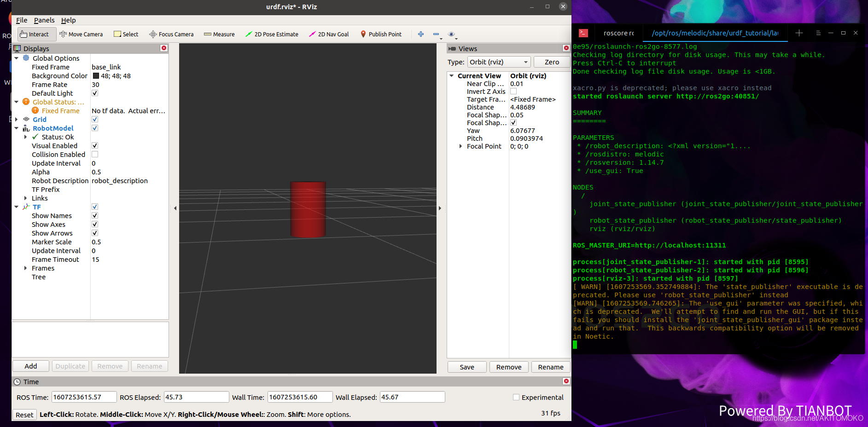Enable the Collision Enabled checkbox
Viewport: 868px width, 427px height.
tap(95, 155)
